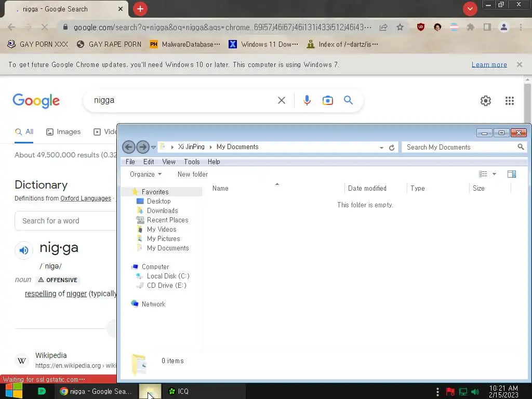Click the Google search magnifier button

[349, 100]
